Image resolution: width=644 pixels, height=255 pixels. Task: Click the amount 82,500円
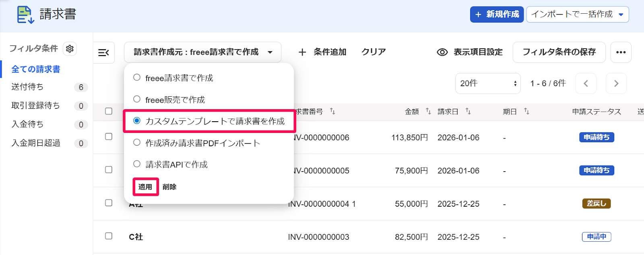click(411, 237)
